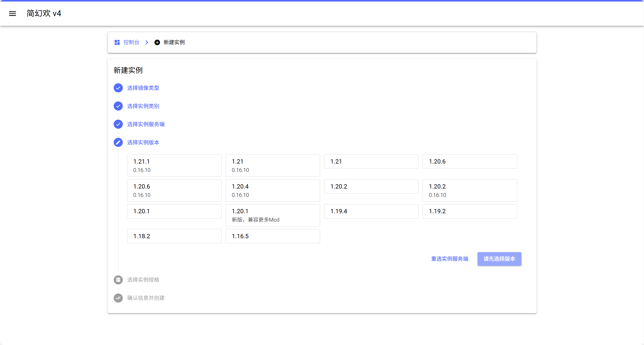Viewport: 644px width, 345px height.
Task: Click the checkmark icon for 选择实例类别 step
Action: pyautogui.click(x=118, y=106)
